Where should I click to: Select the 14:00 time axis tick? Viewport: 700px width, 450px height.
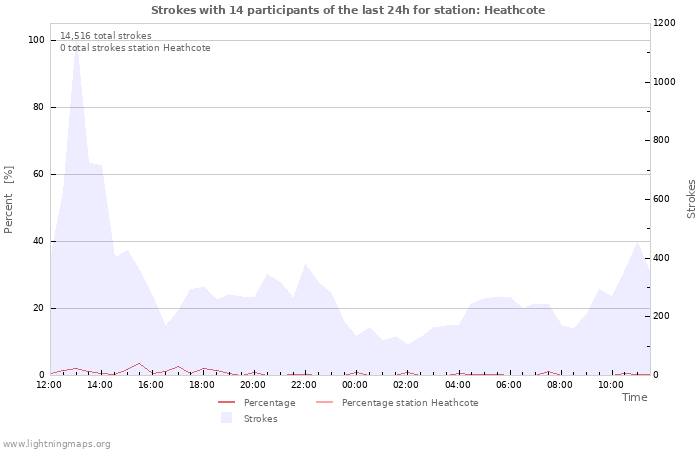click(x=100, y=385)
